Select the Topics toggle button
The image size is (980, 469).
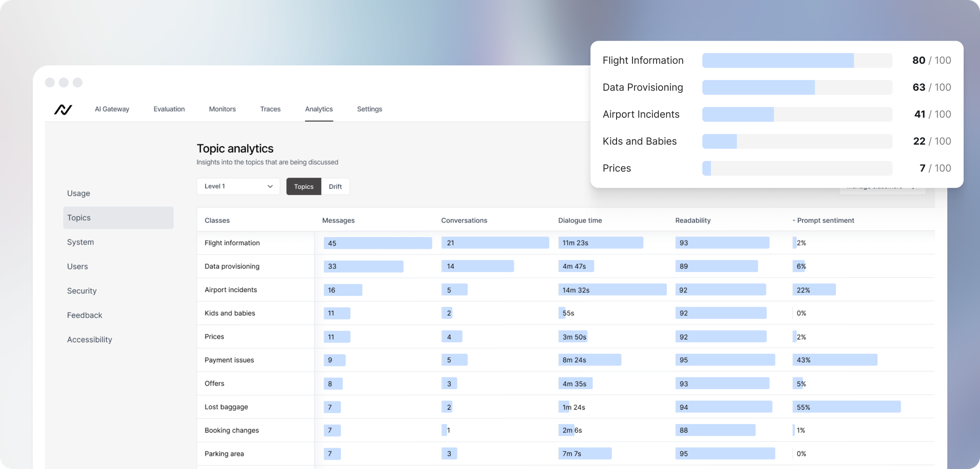click(x=304, y=187)
